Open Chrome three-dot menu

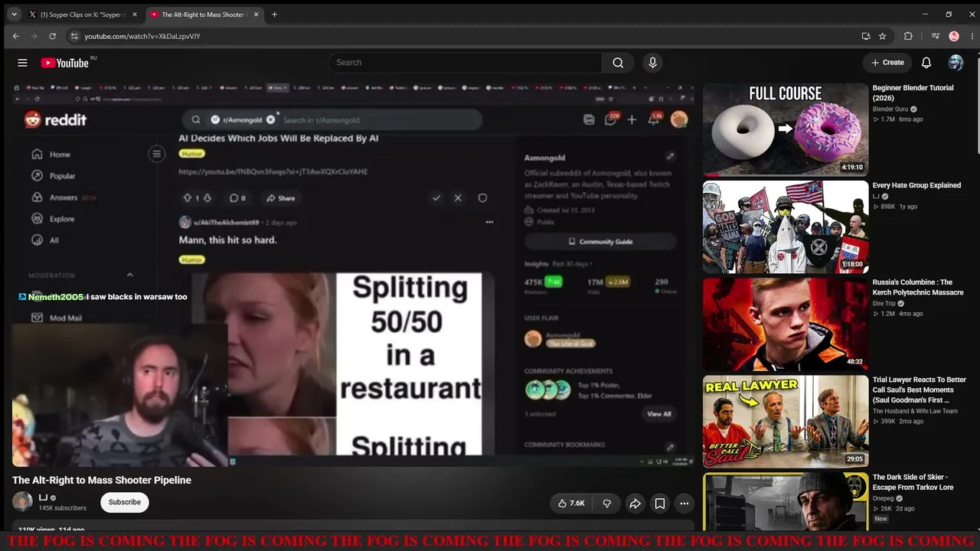pos(972,36)
